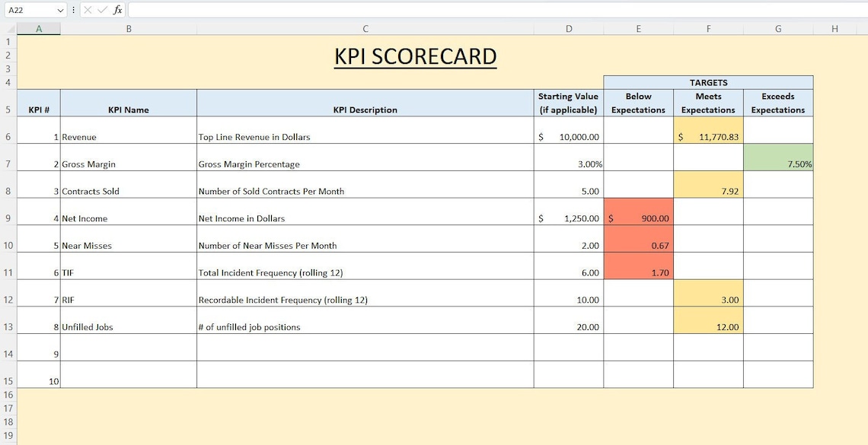Click inside the formula bar
The height and width of the screenshot is (445, 868).
305,10
